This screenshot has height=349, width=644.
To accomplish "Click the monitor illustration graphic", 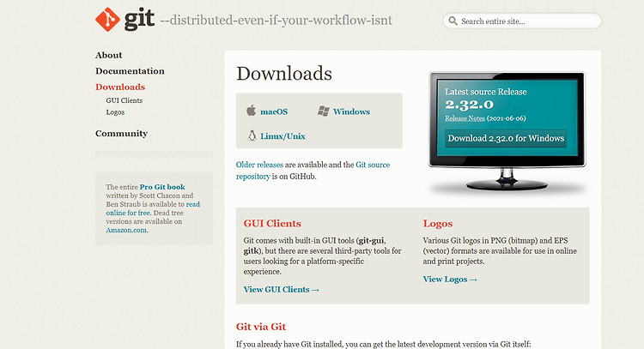I will point(507,131).
